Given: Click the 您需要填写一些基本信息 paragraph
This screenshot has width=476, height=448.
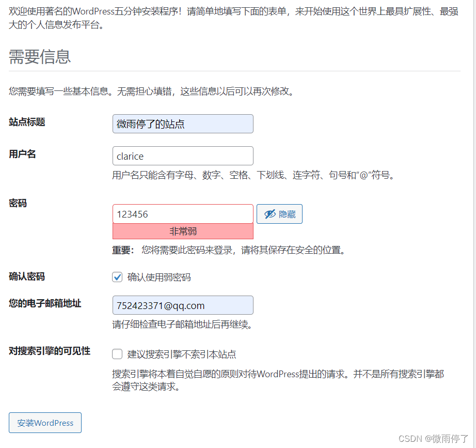Looking at the screenshot, I should click(x=151, y=91).
